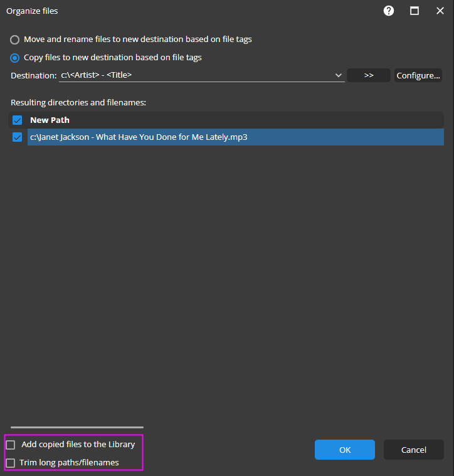Uncheck the Janet Jackson file row checkbox
Viewport: 454px width, 476px height.
(18, 137)
